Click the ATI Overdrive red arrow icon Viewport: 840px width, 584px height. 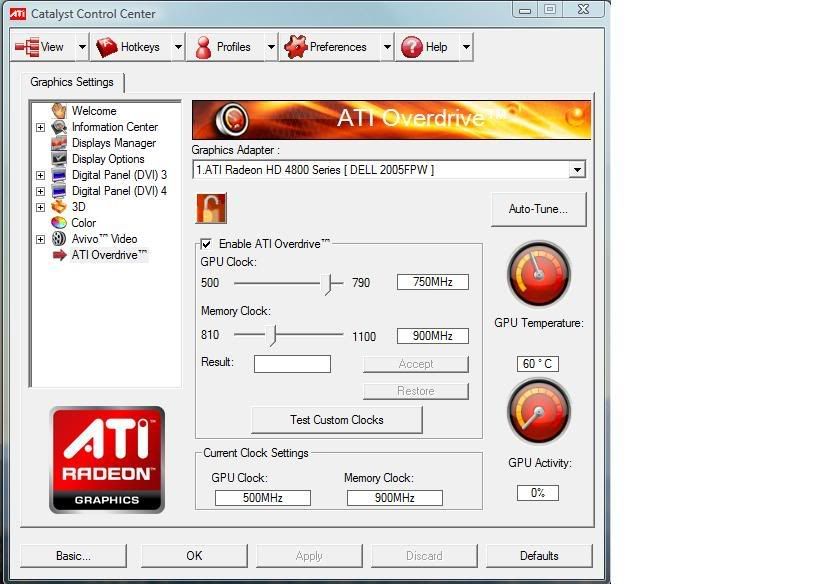59,255
